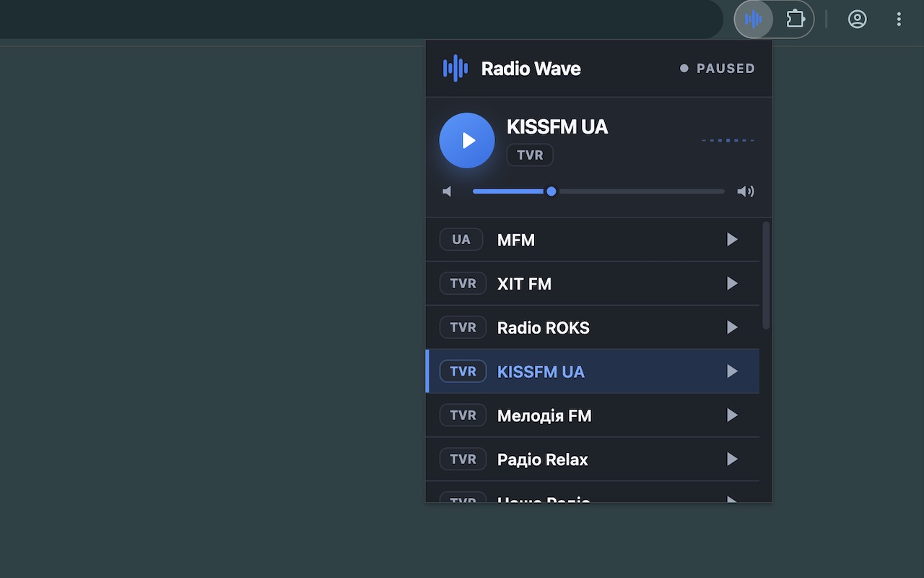
Task: Click the TVR tag under the now-playing title
Action: point(530,155)
